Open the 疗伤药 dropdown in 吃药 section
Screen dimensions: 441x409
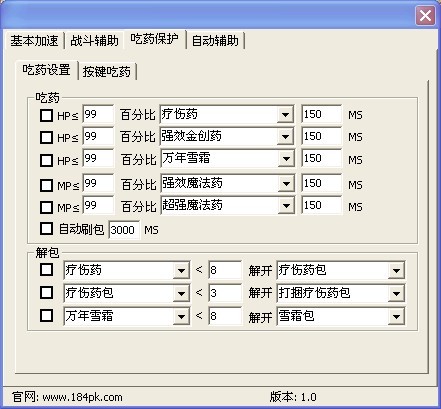285,115
